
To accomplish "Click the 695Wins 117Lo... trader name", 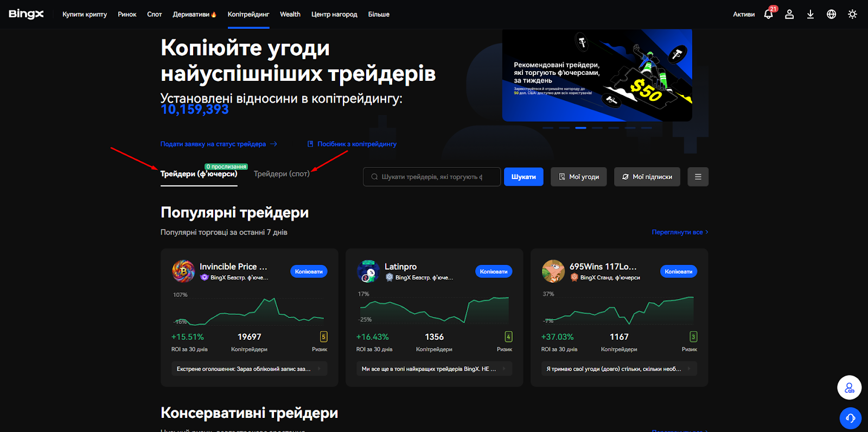I will pyautogui.click(x=603, y=266).
